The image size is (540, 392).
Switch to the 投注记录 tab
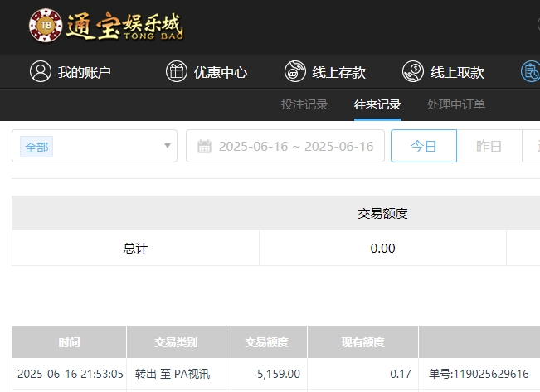(x=304, y=104)
